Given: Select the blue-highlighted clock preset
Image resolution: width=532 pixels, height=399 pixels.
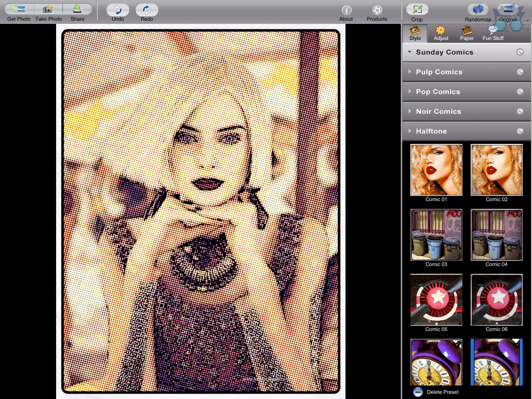Looking at the screenshot, I should (497, 362).
